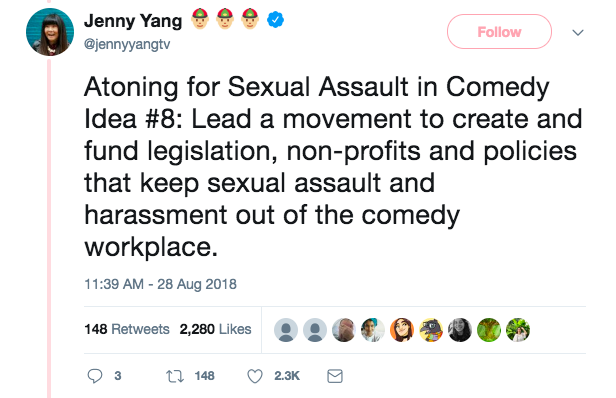Click the second gray default liker avatar
616x398 pixels.
click(x=315, y=330)
